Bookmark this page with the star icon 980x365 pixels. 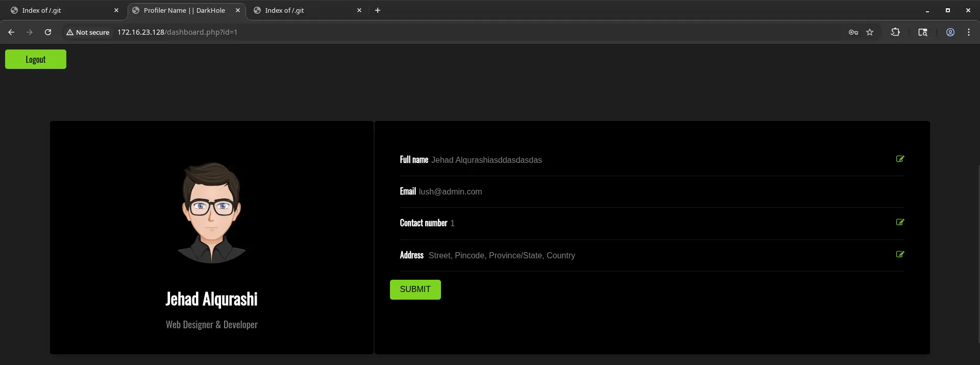pos(870,32)
